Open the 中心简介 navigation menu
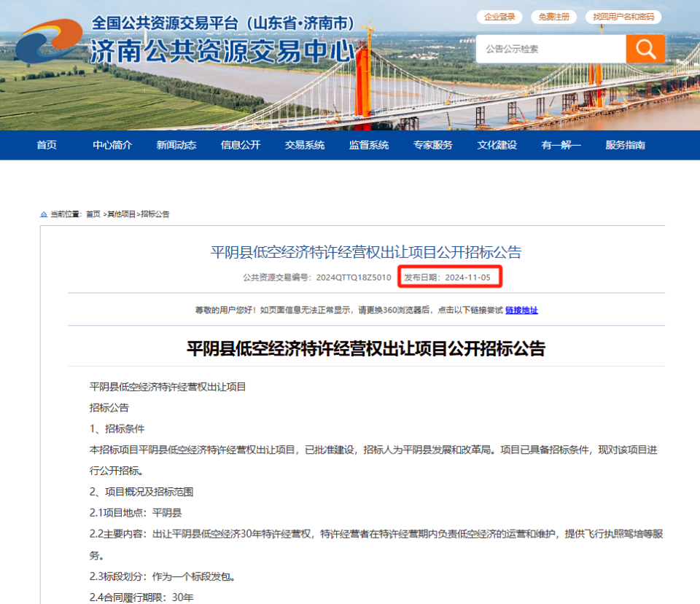 point(111,145)
